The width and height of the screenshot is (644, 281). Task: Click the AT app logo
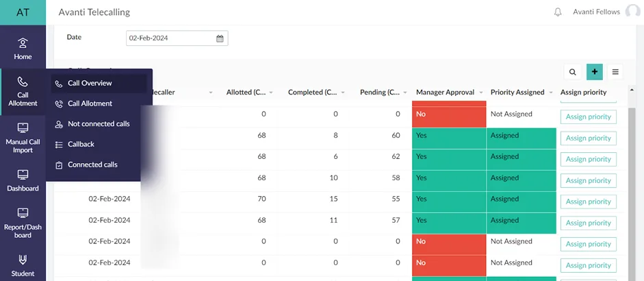coord(23,12)
